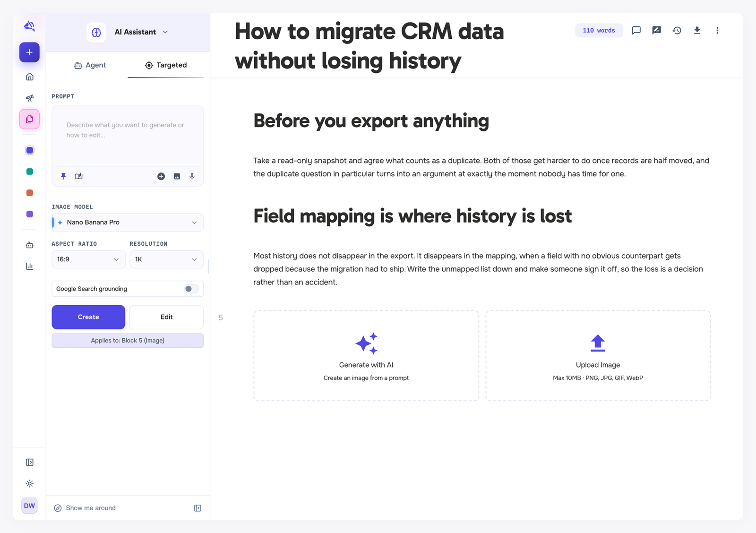
Task: Collapse the AI Assistant panel icon
Action: coord(198,508)
